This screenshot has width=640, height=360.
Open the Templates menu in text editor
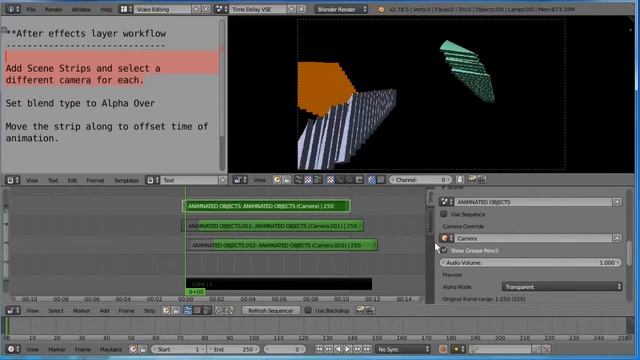point(126,180)
